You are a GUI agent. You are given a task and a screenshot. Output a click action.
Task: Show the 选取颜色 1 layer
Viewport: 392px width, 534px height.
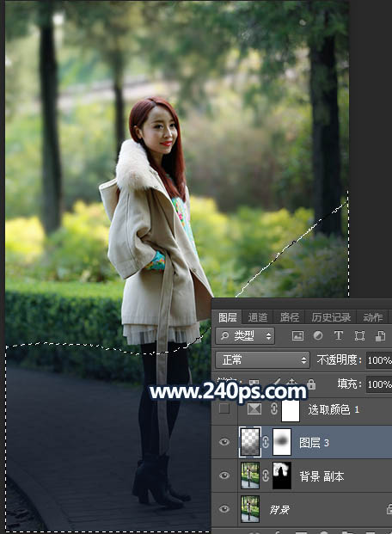click(224, 408)
